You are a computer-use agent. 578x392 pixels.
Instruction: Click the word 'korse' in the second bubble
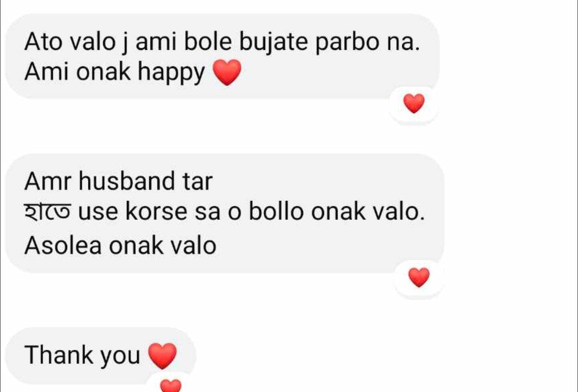[x=157, y=211]
